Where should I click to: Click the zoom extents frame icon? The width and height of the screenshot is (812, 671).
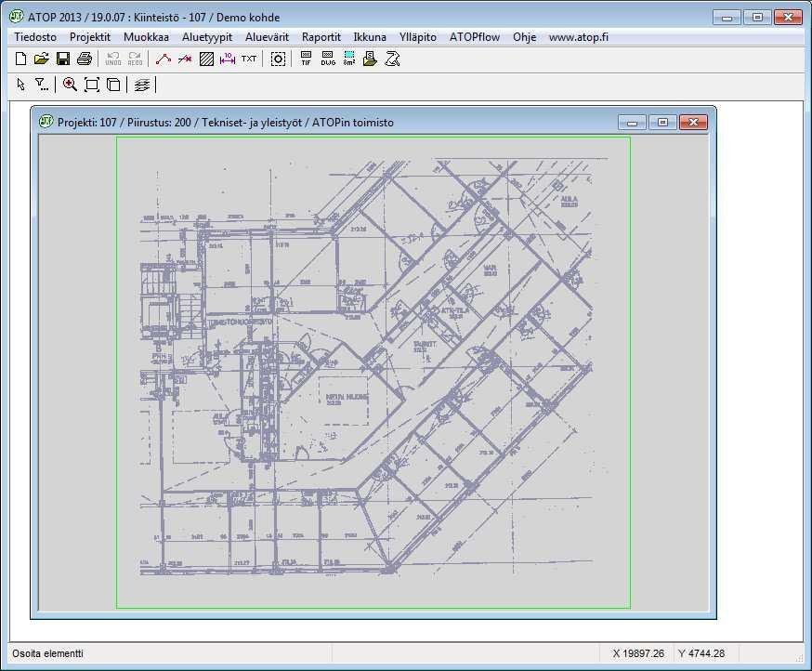click(x=92, y=85)
